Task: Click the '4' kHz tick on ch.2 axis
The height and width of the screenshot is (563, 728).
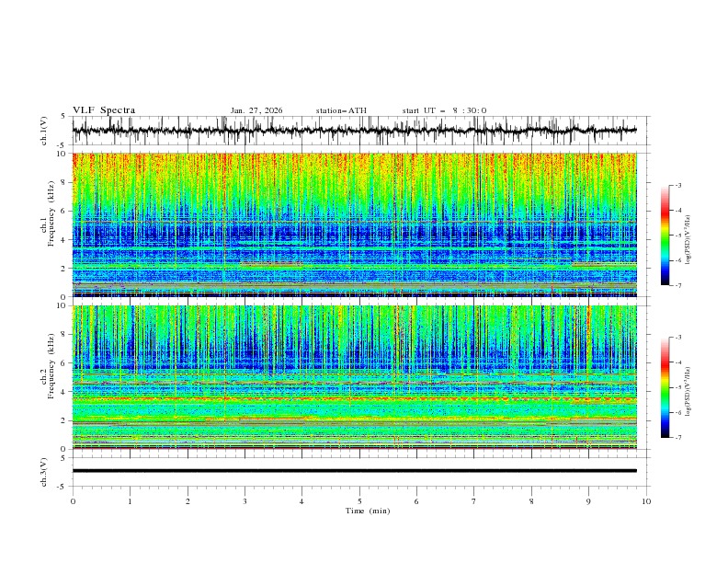Action: click(65, 392)
